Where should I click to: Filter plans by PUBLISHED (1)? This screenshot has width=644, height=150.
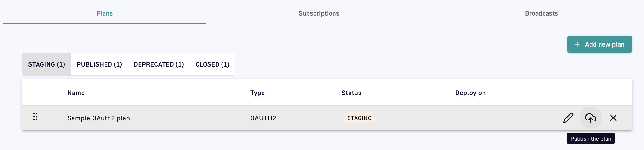coord(99,64)
